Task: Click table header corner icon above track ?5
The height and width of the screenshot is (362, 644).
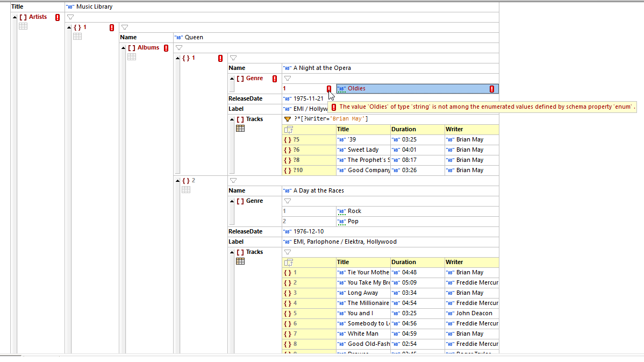Action: pos(289,130)
